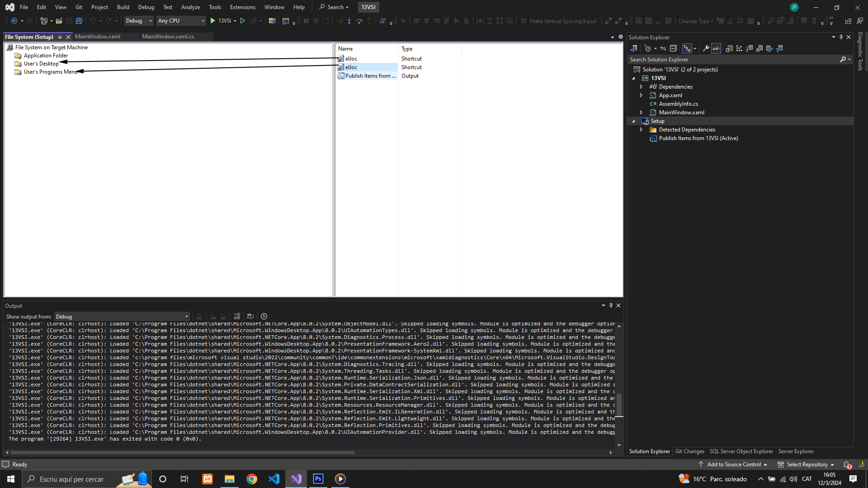
Task: Click the Step Over debug icon
Action: (x=359, y=21)
